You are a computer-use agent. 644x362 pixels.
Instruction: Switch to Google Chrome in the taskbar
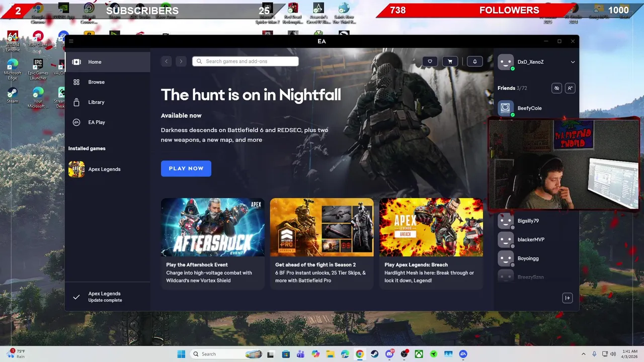(x=360, y=354)
